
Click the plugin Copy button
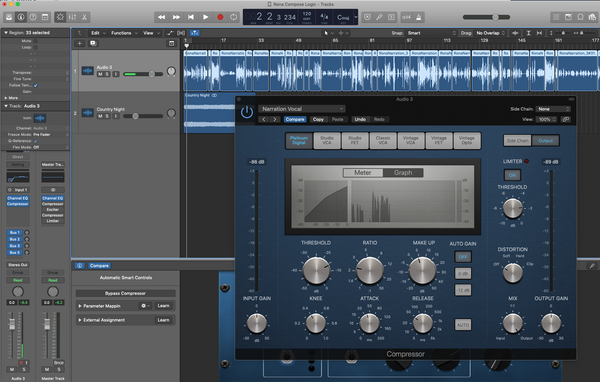[x=318, y=119]
